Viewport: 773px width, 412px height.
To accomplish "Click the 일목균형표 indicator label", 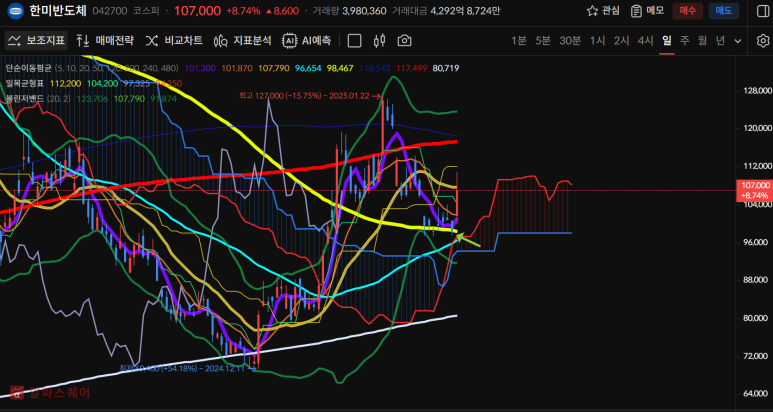I will [x=25, y=83].
